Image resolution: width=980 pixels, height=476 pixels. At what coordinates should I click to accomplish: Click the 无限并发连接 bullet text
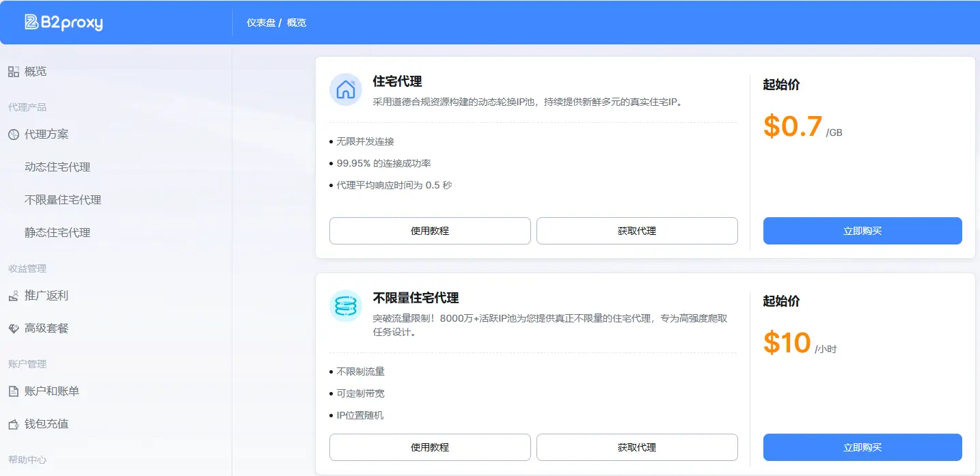point(366,141)
